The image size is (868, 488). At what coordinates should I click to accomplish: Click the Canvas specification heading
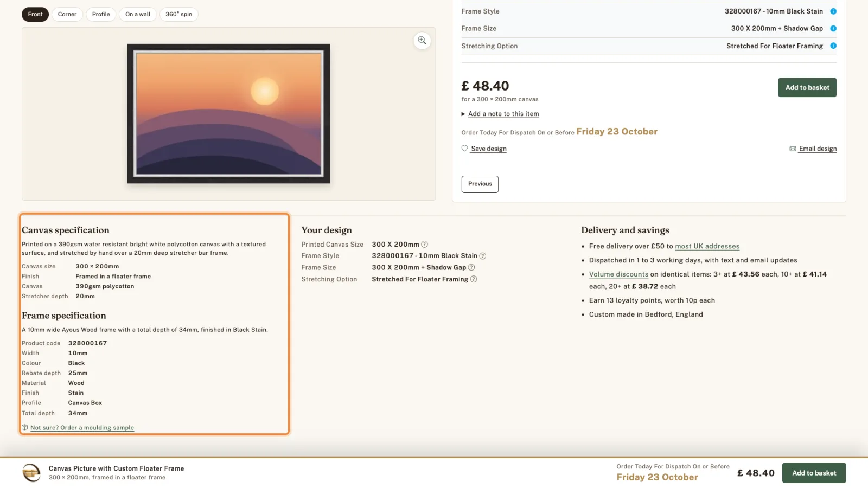click(x=66, y=230)
